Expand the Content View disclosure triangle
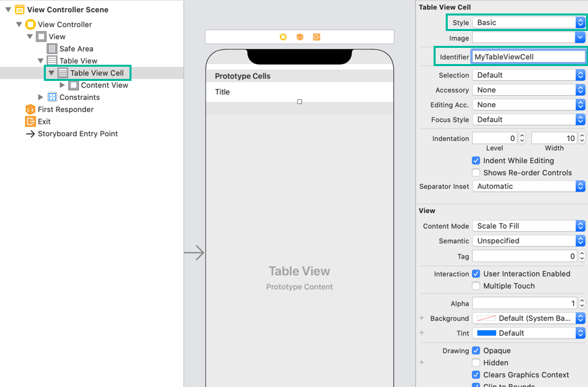This screenshot has width=588, height=387. pos(63,85)
